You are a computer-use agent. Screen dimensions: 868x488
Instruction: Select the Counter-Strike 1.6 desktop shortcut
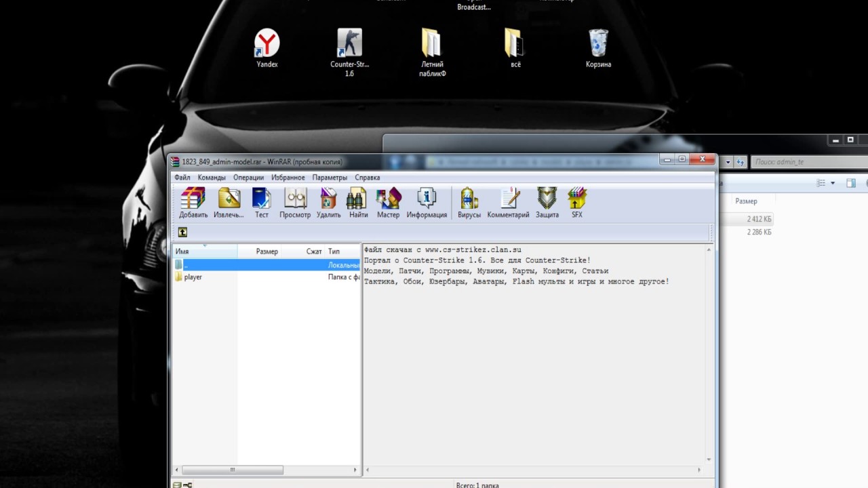click(349, 52)
